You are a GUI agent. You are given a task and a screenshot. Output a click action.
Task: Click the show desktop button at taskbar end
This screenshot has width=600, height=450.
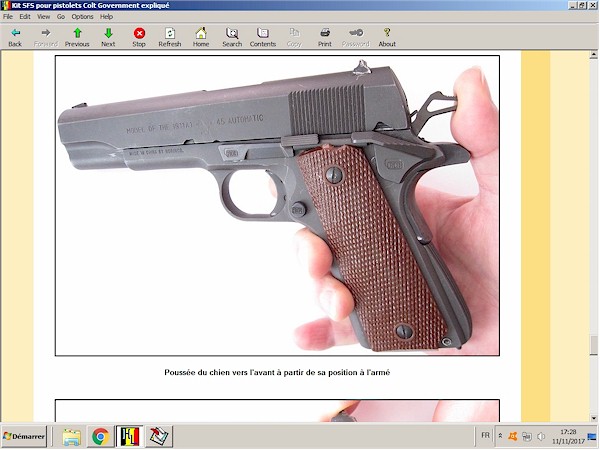[592, 436]
